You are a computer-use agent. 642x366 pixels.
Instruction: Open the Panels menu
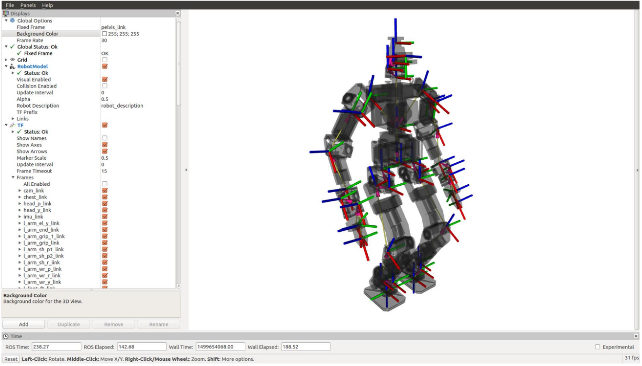pos(28,5)
